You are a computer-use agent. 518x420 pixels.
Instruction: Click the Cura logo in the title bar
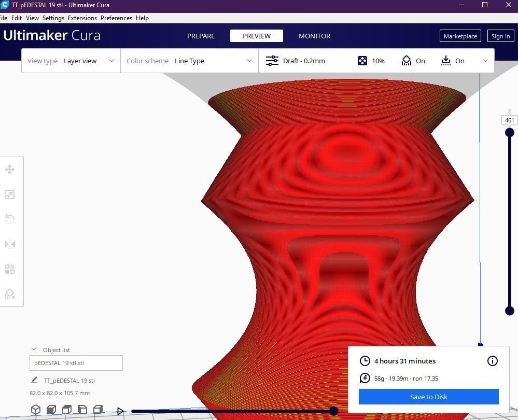click(4, 5)
